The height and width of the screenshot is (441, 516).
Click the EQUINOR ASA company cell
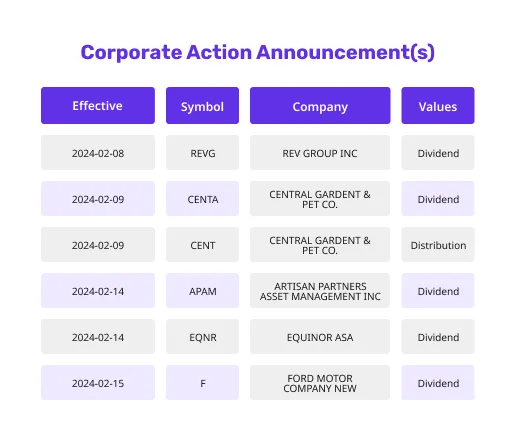click(320, 337)
